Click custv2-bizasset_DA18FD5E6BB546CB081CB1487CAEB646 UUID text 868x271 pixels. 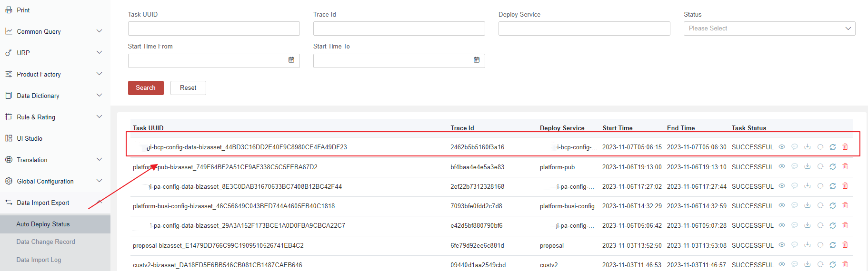pos(218,265)
